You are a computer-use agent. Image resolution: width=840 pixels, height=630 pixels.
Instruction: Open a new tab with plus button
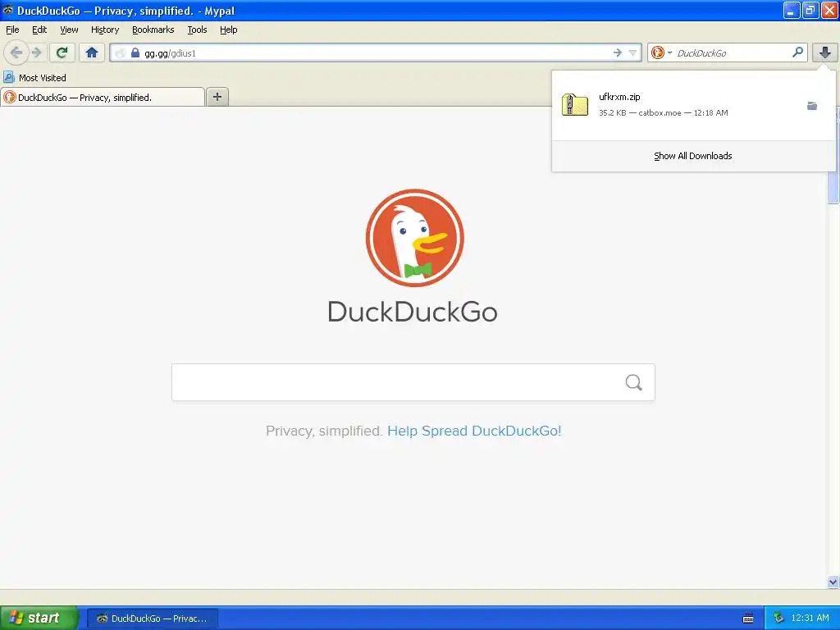tap(217, 97)
